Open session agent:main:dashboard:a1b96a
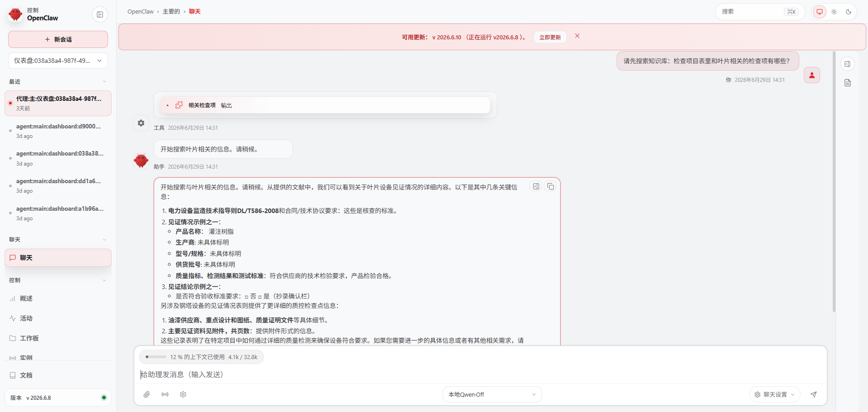Viewport: 868px width, 412px height. (58, 213)
